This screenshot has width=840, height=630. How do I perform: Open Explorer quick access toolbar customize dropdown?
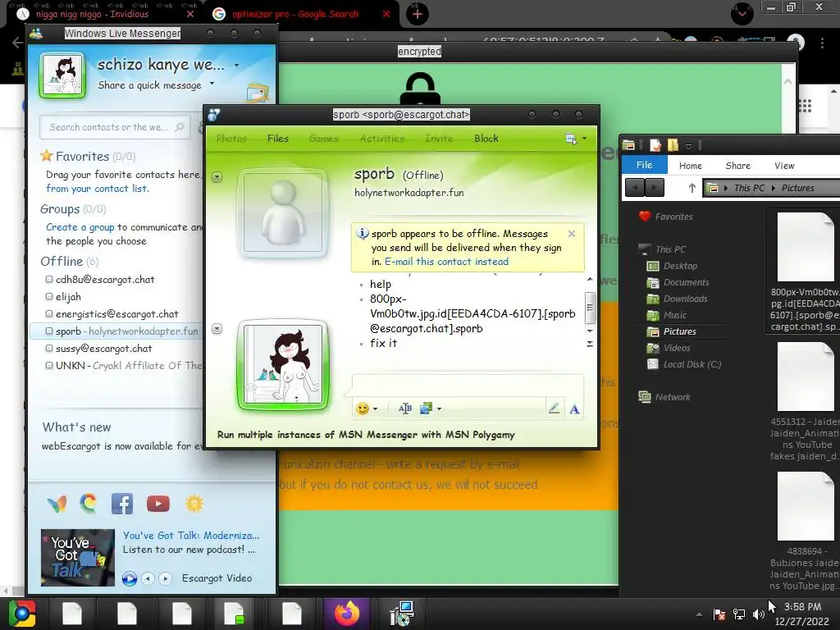coord(689,146)
